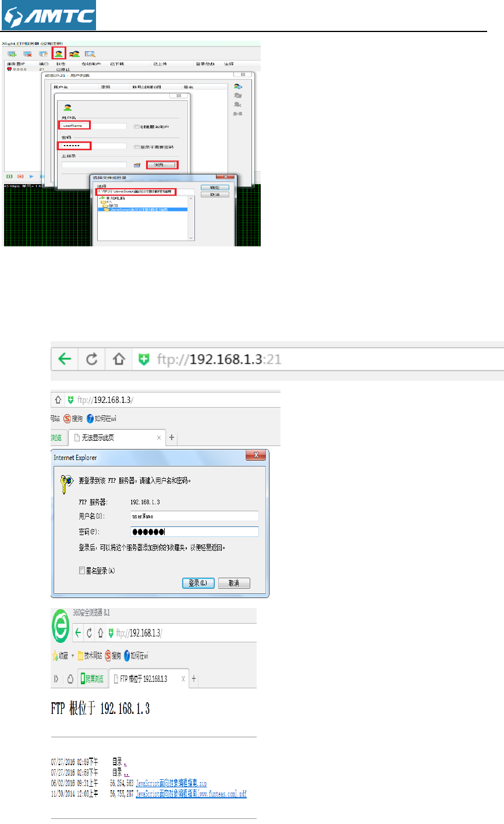Click the 用户名 field in Internet Explorer dialog
The height and width of the screenshot is (824, 504).
[194, 515]
